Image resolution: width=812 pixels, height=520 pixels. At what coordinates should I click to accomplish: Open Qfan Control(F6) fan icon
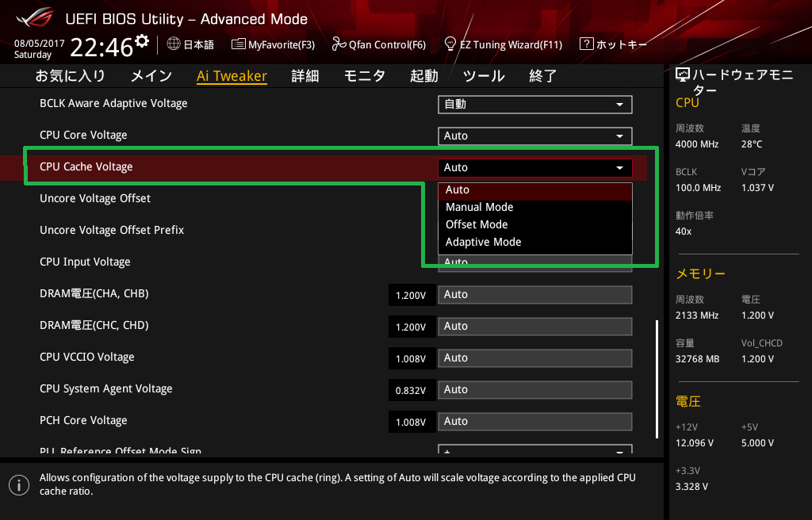(339, 44)
